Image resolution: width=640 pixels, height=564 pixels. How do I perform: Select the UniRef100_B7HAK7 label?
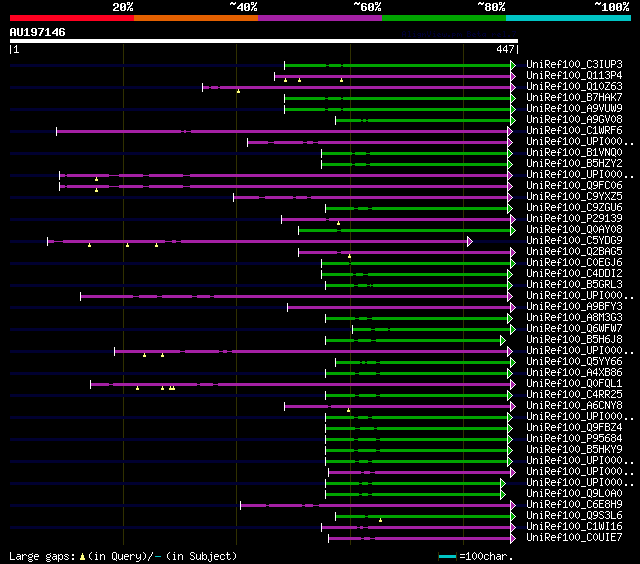pyautogui.click(x=574, y=98)
